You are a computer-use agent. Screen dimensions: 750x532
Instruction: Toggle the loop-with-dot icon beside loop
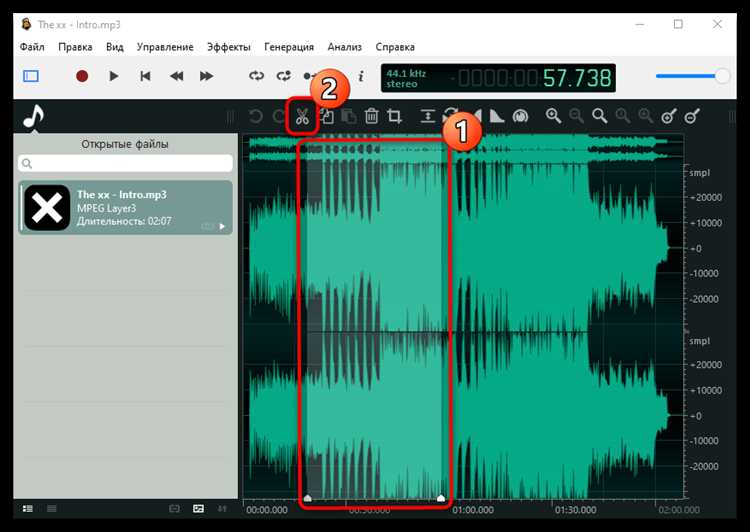[x=284, y=76]
